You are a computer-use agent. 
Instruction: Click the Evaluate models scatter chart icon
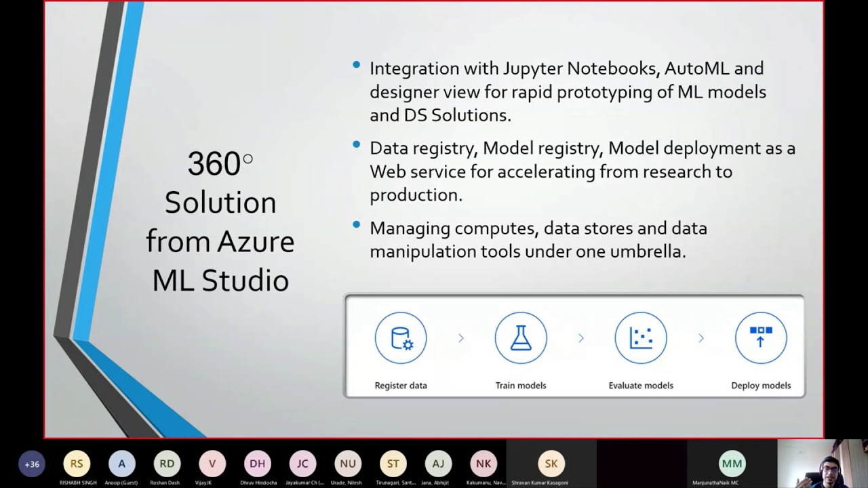641,338
